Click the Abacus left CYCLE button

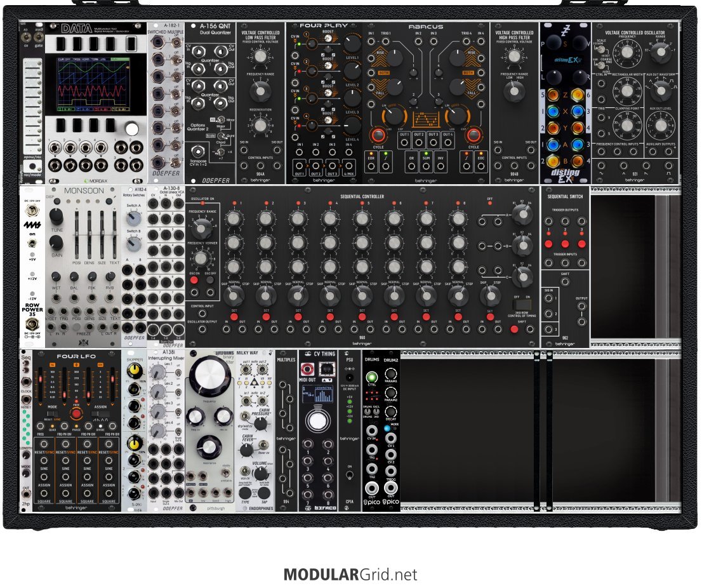click(378, 135)
